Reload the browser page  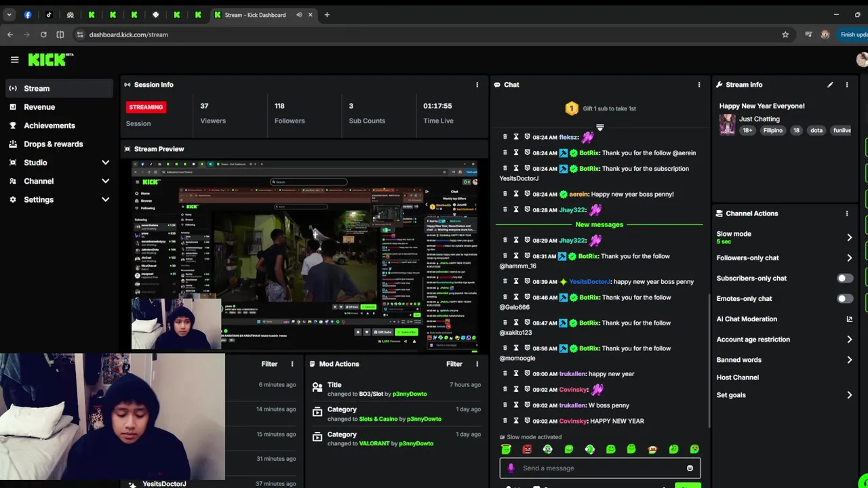pos(43,35)
